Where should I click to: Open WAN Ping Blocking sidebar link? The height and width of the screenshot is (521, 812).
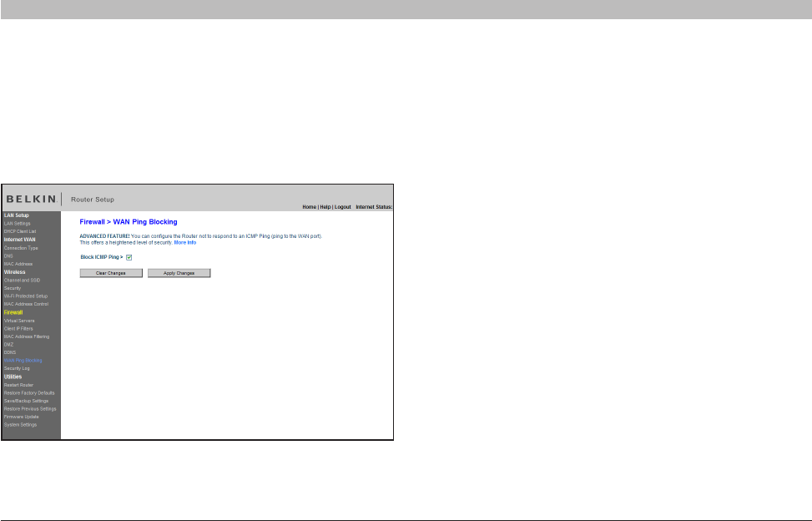(x=23, y=361)
